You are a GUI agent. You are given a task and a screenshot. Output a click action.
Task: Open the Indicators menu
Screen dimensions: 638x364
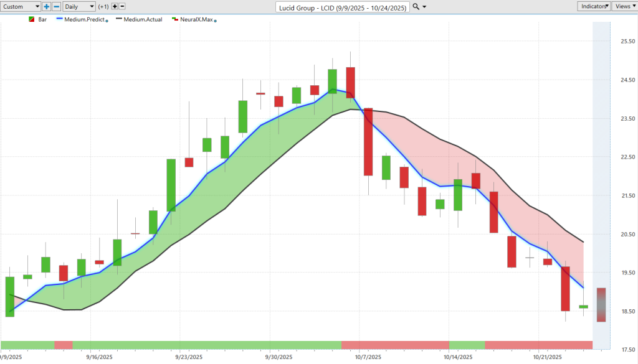[x=593, y=6]
